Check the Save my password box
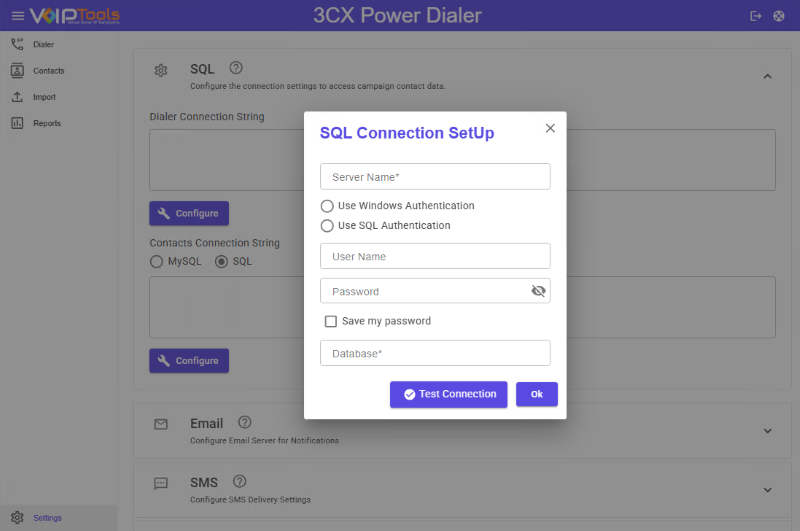Image resolution: width=800 pixels, height=531 pixels. (331, 322)
